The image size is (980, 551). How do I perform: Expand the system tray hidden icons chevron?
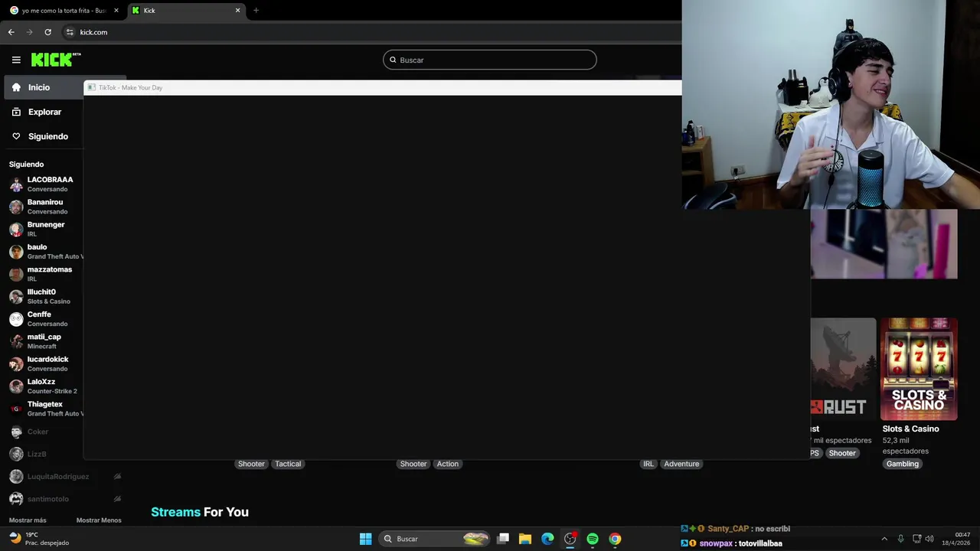point(884,539)
